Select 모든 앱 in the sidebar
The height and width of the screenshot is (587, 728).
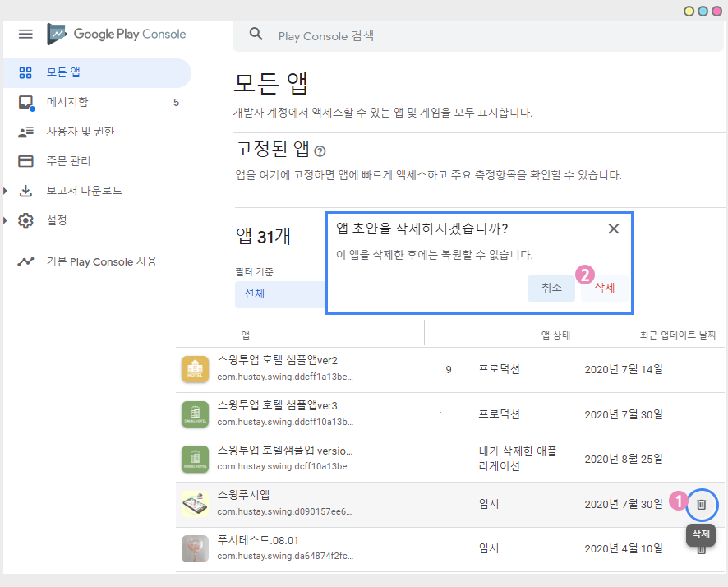coord(63,72)
